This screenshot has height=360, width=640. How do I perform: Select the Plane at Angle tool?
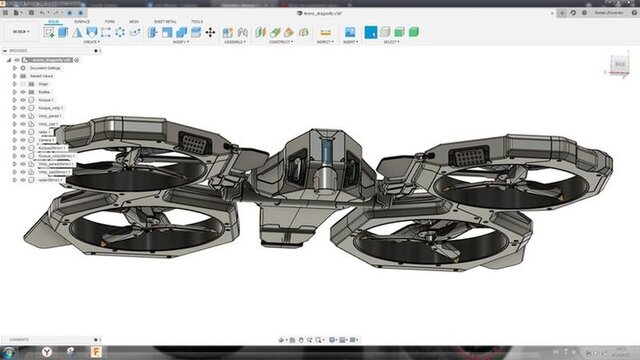coord(275,32)
